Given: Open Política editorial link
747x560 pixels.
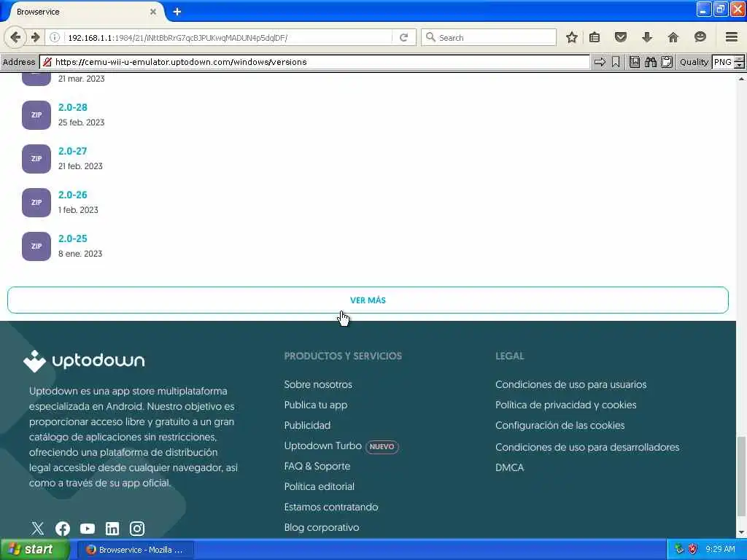Looking at the screenshot, I should (x=320, y=486).
